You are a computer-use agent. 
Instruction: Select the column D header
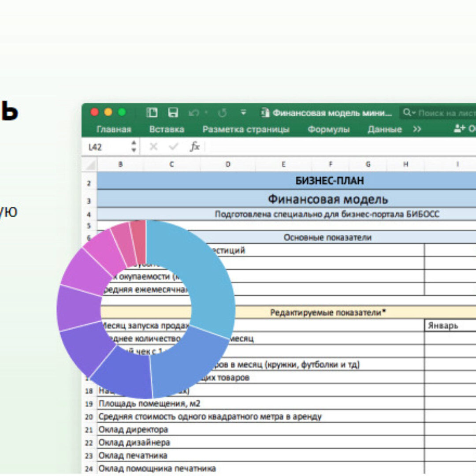pyautogui.click(x=228, y=164)
